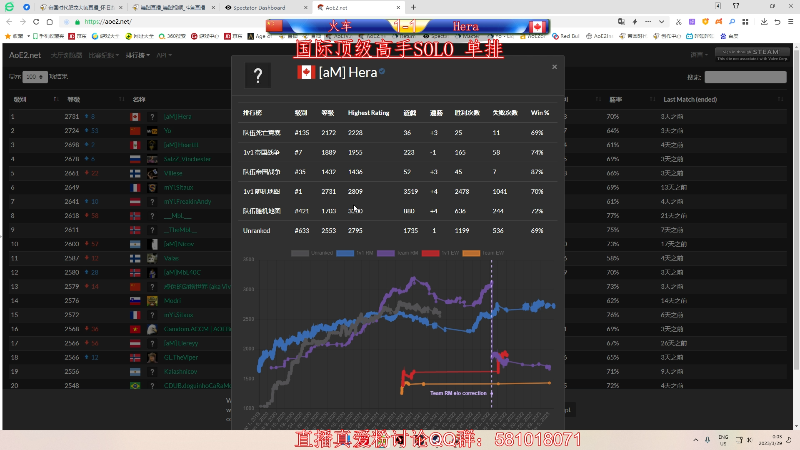Click the green browser logo icon

(9, 7)
